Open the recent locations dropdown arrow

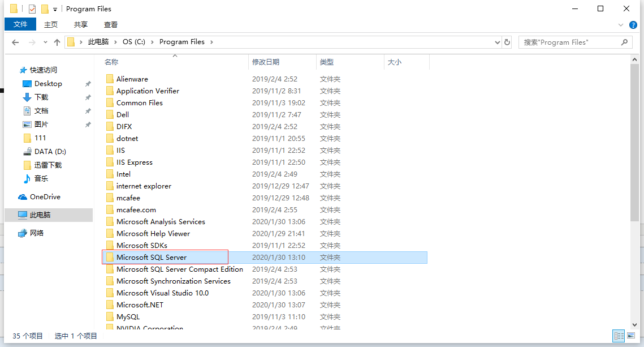[45, 42]
